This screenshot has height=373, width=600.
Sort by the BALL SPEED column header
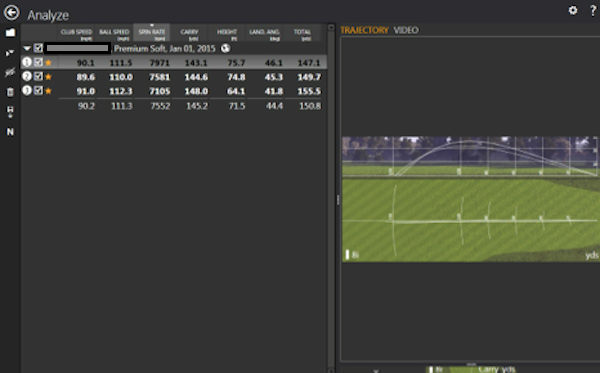point(114,34)
